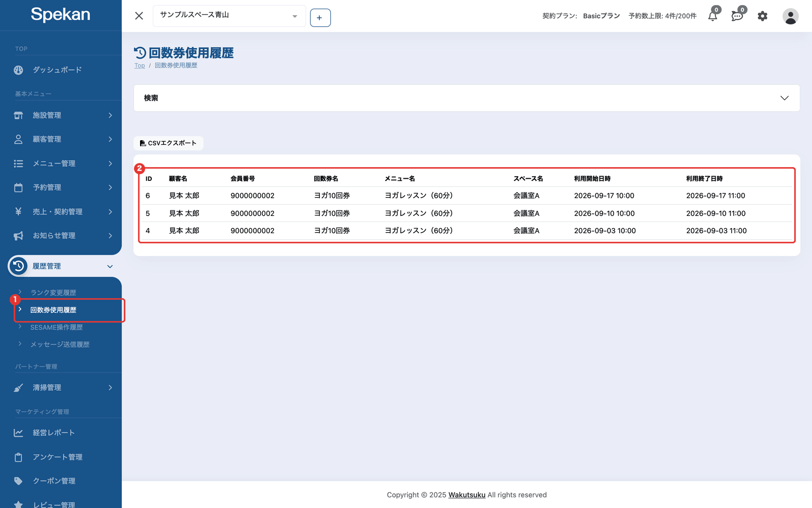Screen dimensions: 812x508
Task: Open notifications bell icon
Action: (713, 16)
